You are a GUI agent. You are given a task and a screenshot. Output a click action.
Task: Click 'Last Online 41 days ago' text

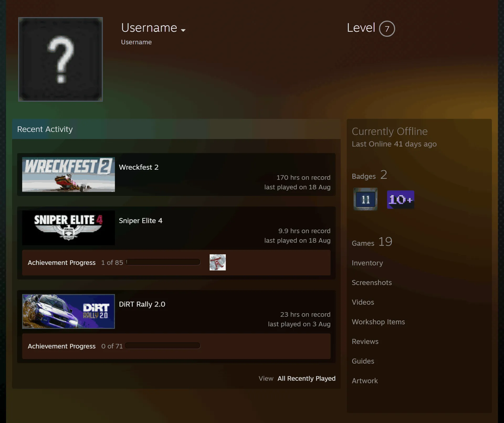pyautogui.click(x=394, y=144)
